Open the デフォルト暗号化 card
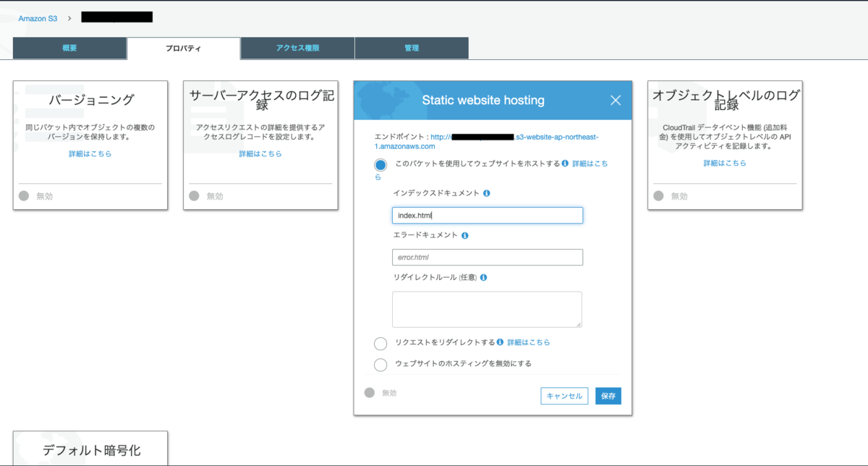The height and width of the screenshot is (466, 868). (90, 449)
